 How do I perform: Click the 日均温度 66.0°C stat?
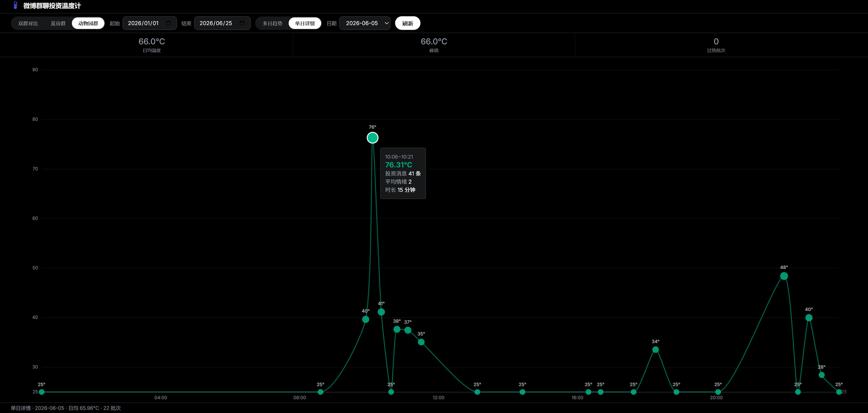point(152,45)
